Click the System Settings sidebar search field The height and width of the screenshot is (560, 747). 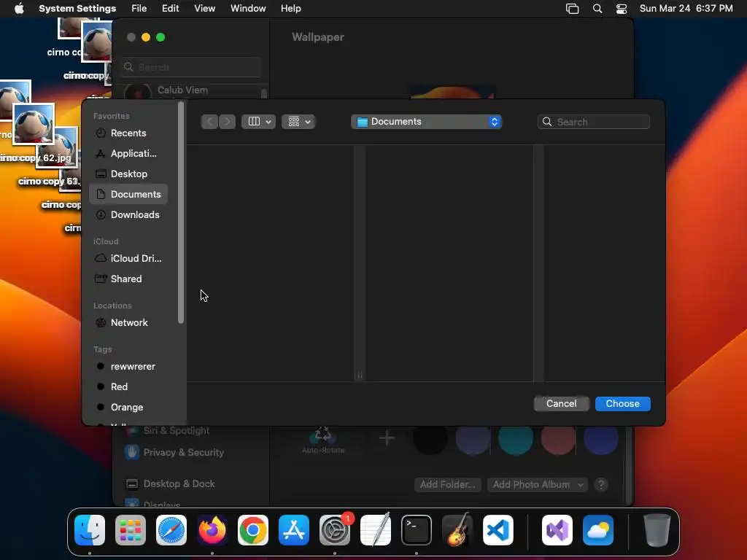coord(190,67)
